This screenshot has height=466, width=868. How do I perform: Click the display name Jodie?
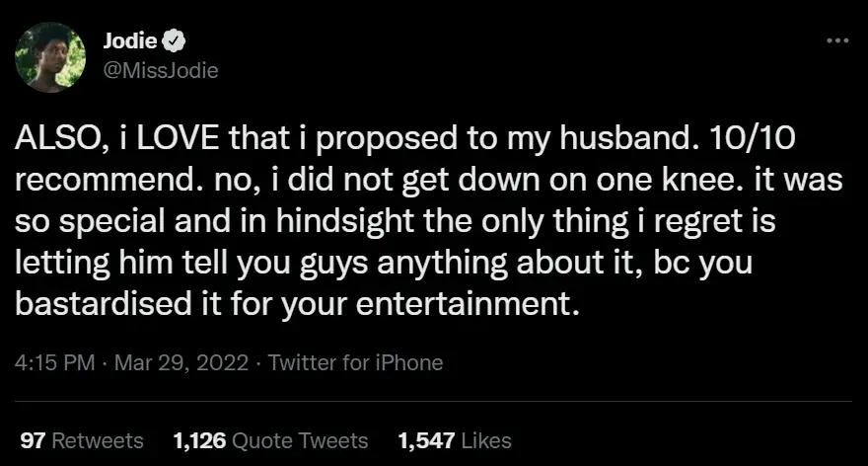(x=130, y=42)
